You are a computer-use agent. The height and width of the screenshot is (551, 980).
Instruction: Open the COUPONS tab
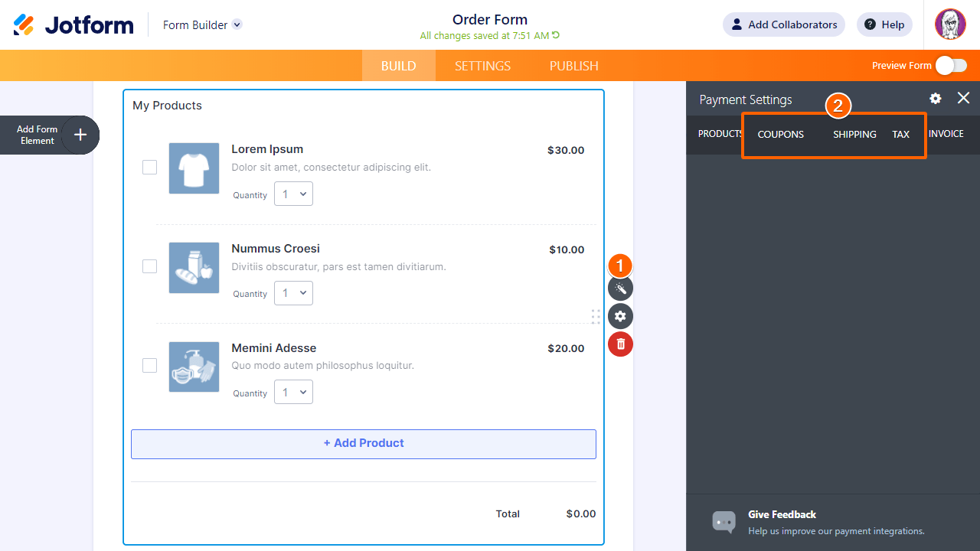tap(781, 135)
